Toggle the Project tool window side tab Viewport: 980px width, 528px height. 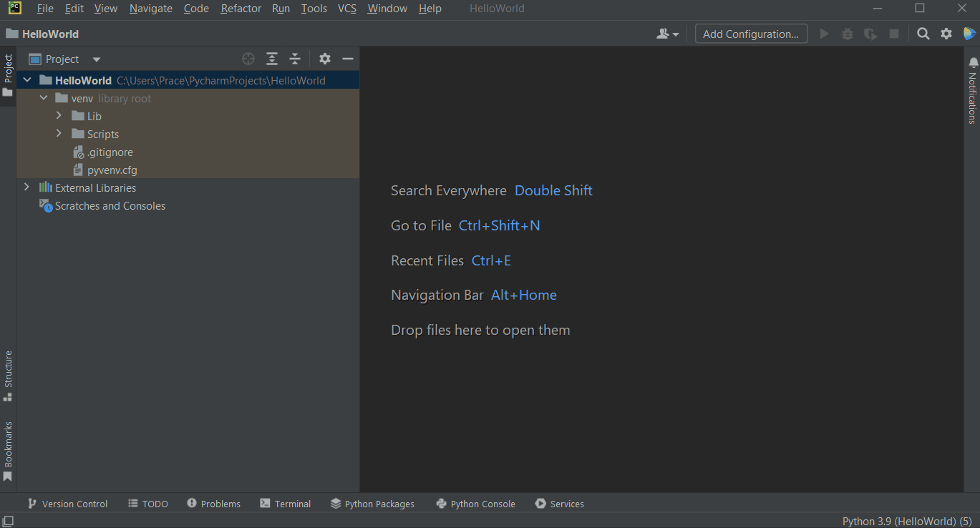click(x=8, y=76)
